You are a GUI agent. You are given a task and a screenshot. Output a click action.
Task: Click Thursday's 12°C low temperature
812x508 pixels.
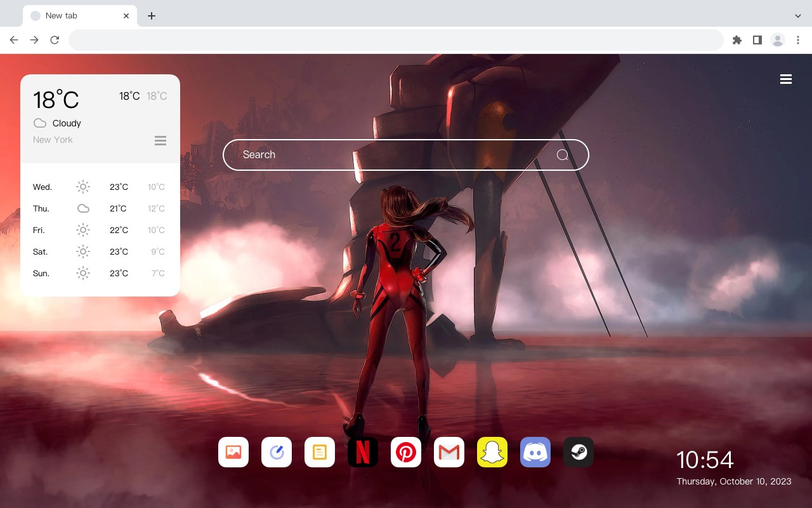click(156, 208)
